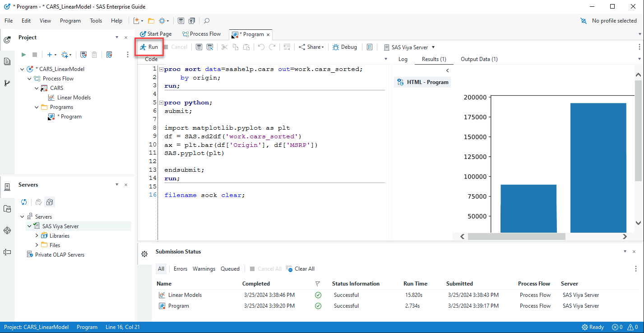Open the Log tab
The image size is (644, 333).
pyautogui.click(x=403, y=59)
